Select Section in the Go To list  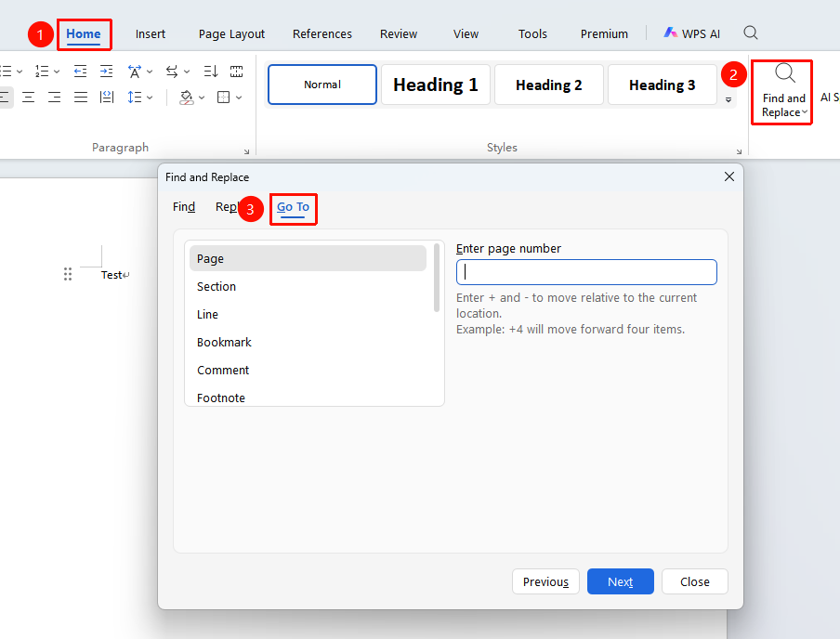point(308,287)
